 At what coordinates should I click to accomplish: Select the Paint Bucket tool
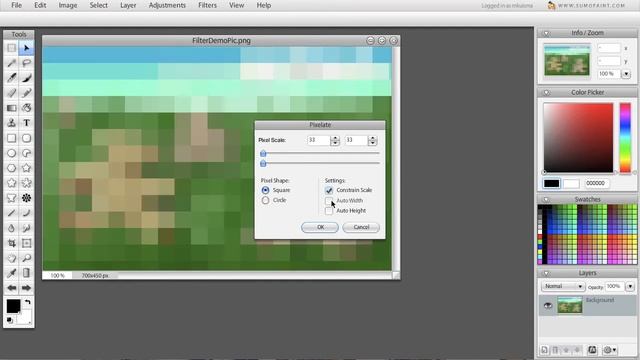pyautogui.click(x=27, y=108)
